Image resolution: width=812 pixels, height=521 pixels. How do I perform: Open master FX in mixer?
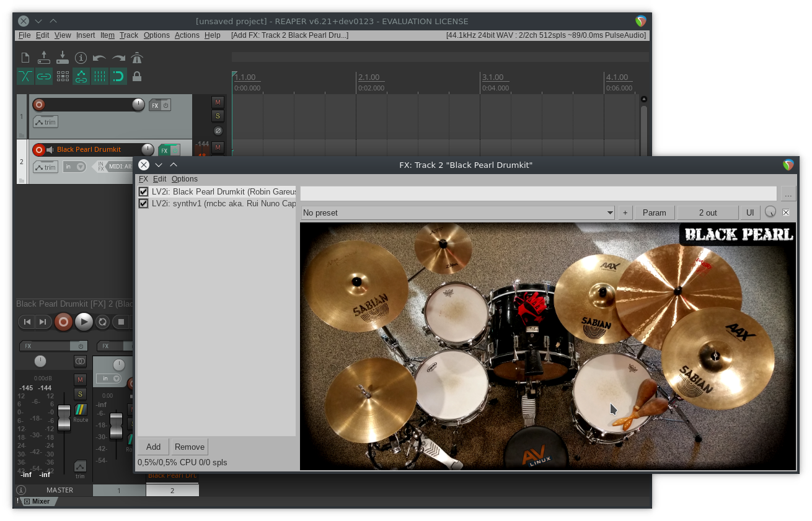click(x=45, y=346)
